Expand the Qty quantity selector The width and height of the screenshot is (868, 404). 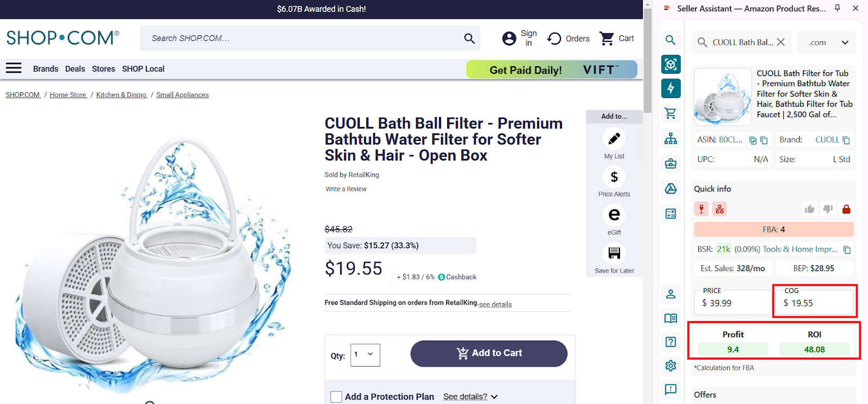pos(365,355)
